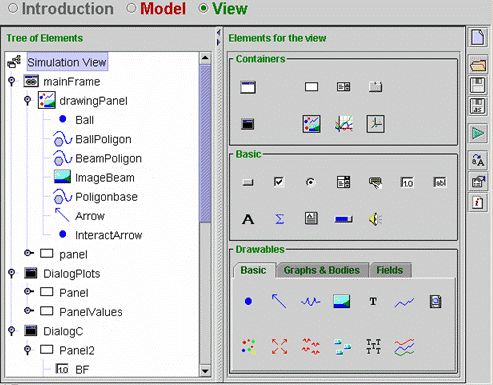Select the Model radio button

coord(131,8)
